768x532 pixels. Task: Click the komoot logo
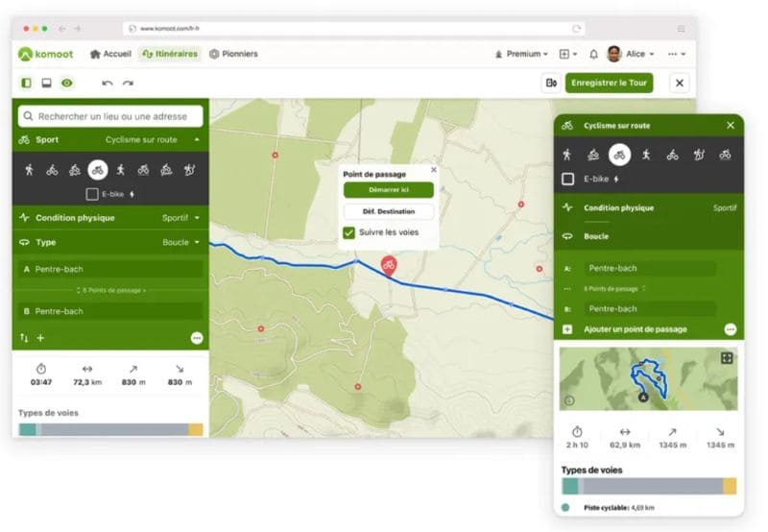(x=45, y=54)
